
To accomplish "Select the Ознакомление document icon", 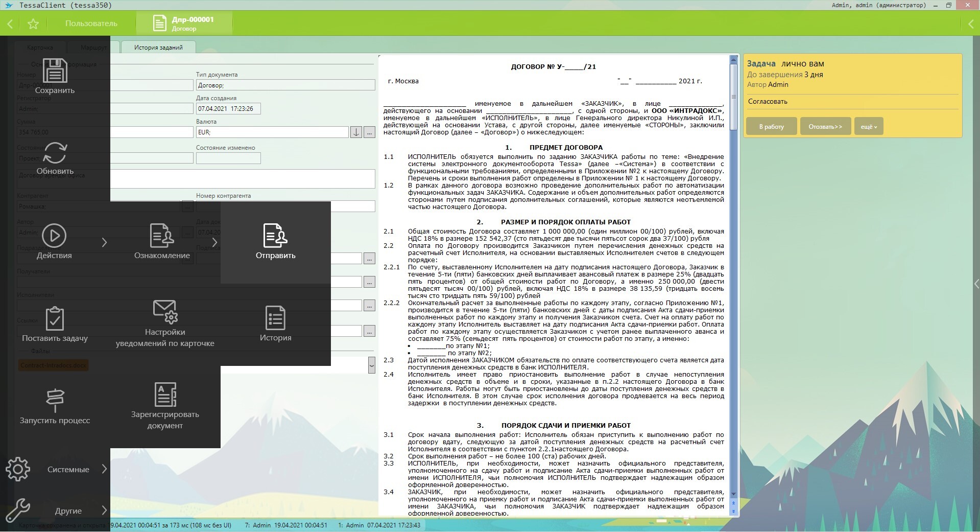I will (162, 236).
